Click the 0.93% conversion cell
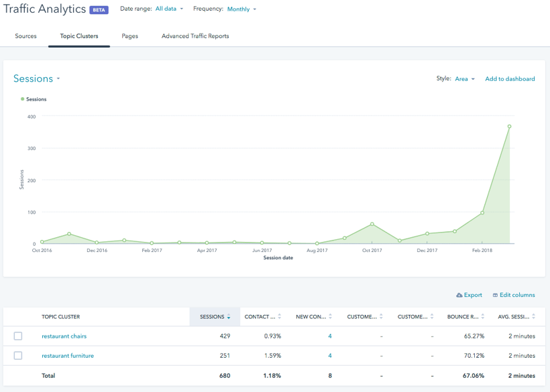 (x=272, y=336)
